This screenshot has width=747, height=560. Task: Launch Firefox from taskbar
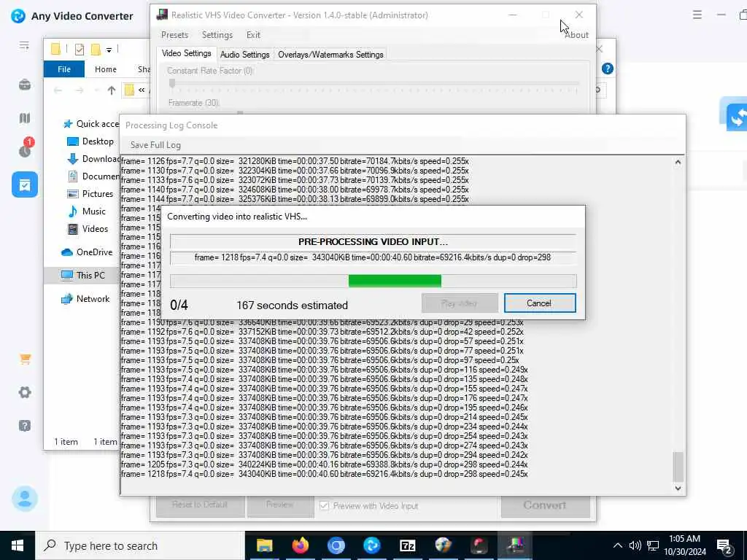click(x=300, y=545)
